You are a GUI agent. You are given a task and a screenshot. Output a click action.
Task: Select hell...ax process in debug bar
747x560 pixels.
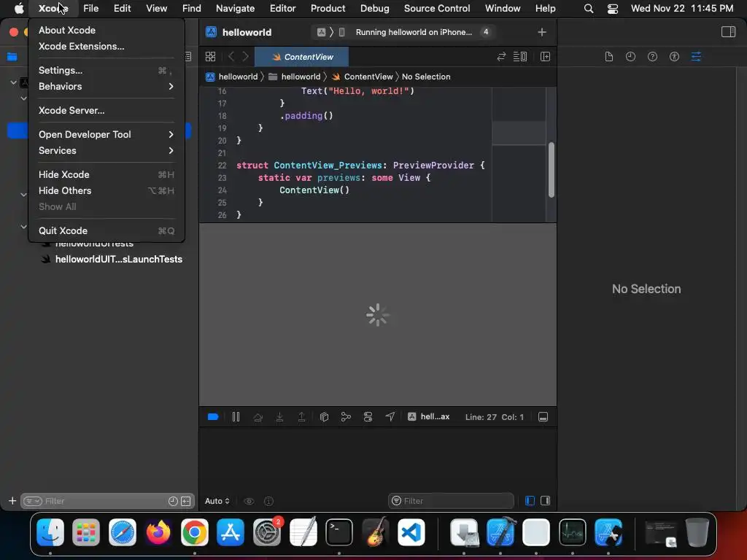click(428, 416)
